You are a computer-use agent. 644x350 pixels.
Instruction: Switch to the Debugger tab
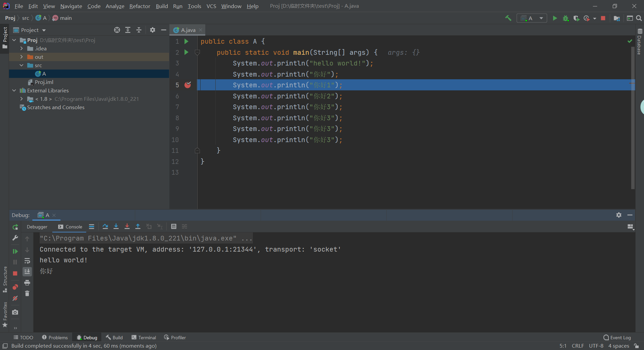37,227
